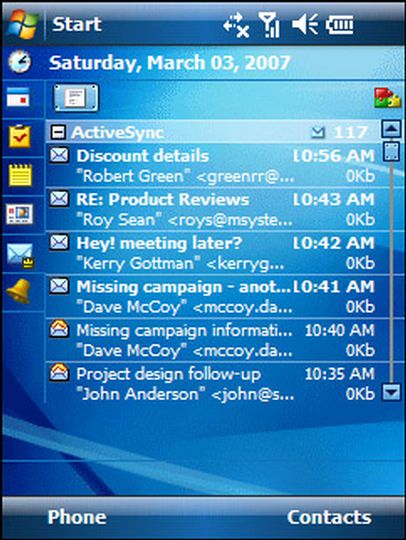Open the calendar sidebar icon
The height and width of the screenshot is (540, 406).
pos(18,97)
